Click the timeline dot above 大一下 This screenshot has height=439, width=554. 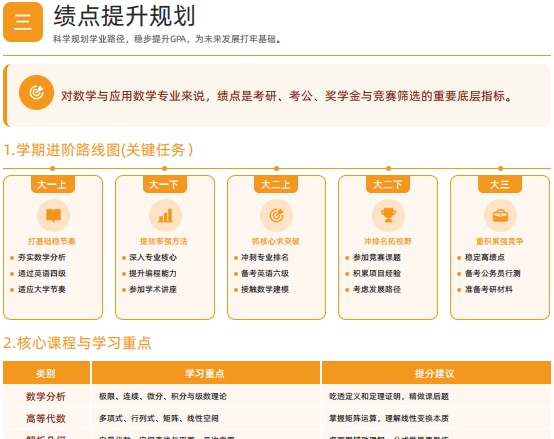[x=164, y=168]
